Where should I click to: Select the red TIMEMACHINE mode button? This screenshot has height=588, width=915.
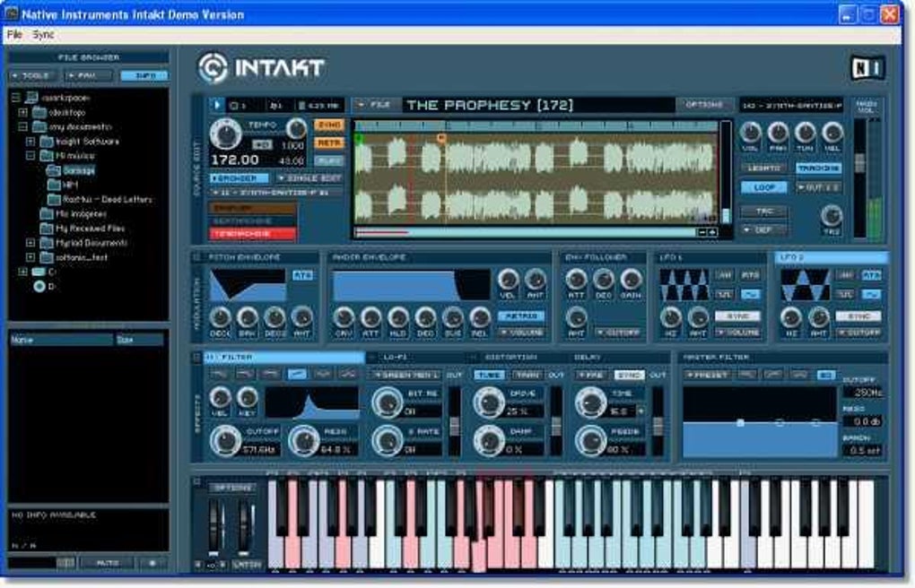(252, 234)
